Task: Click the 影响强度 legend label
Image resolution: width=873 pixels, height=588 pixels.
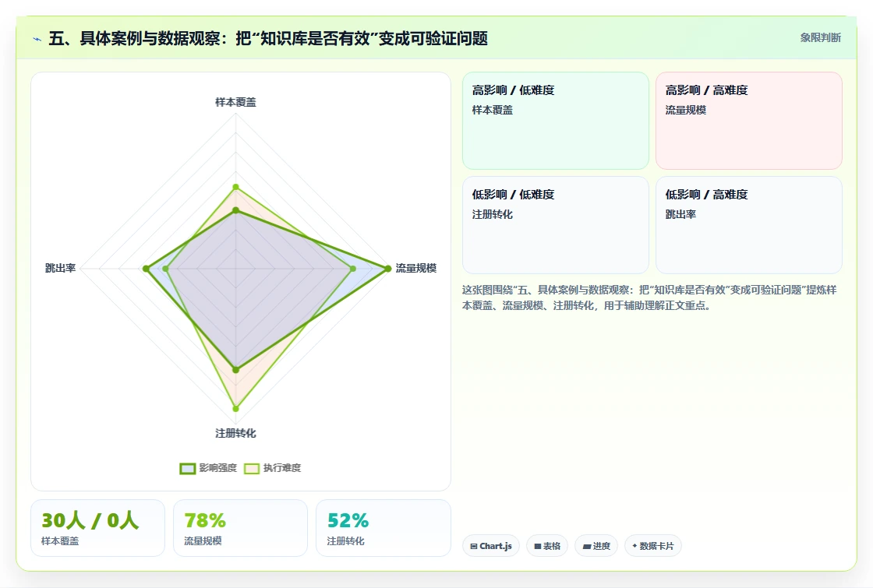Action: [x=218, y=468]
